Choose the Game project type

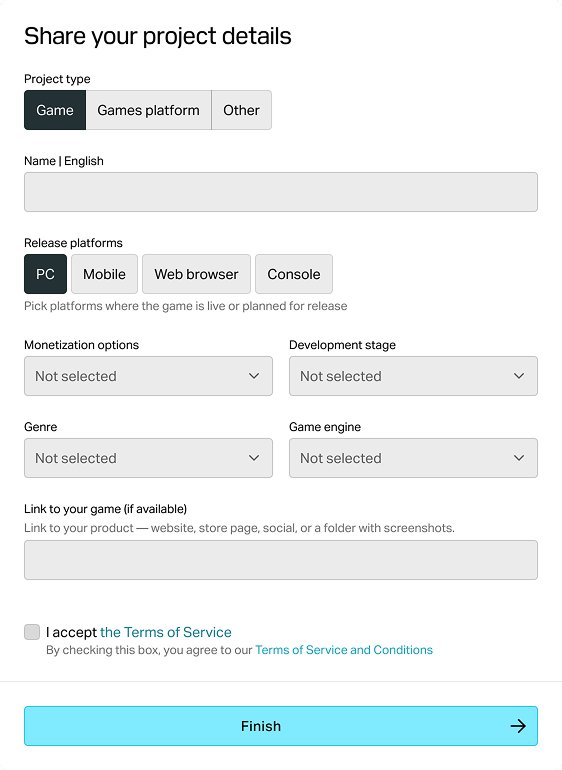tap(55, 110)
